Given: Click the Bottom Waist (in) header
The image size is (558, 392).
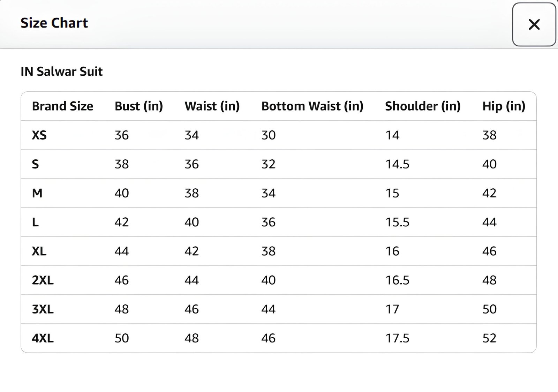Looking at the screenshot, I should coord(312,106).
